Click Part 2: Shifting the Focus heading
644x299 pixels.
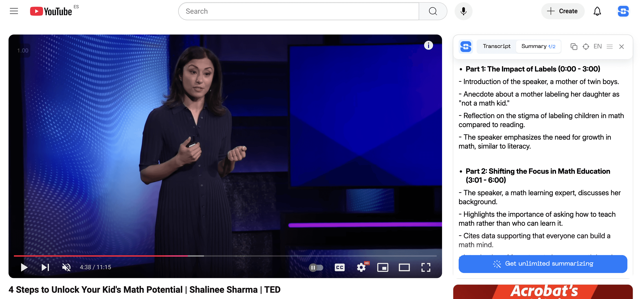pyautogui.click(x=538, y=175)
